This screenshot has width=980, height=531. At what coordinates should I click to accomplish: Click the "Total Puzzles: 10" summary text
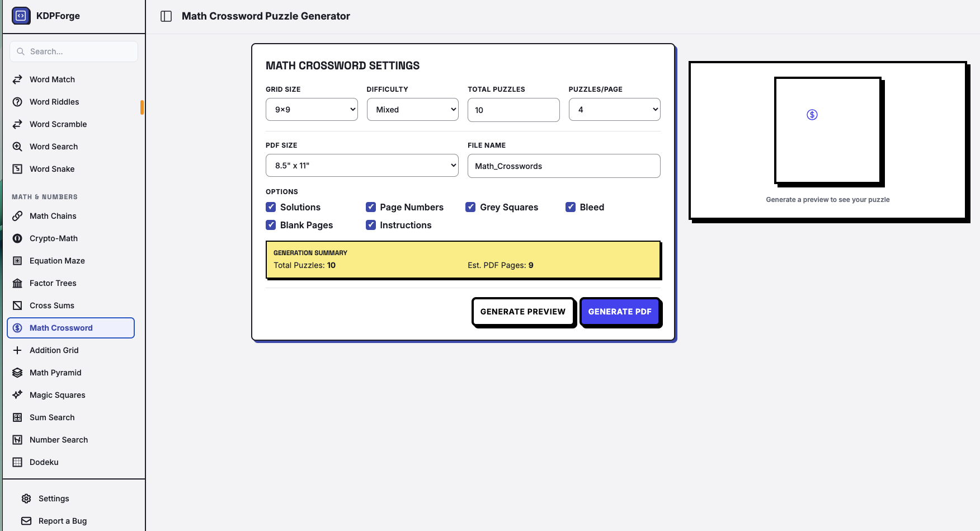(x=304, y=265)
